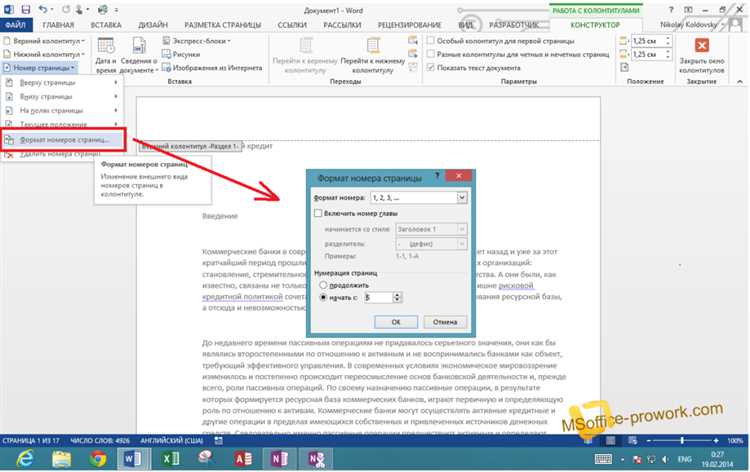Collapse the ribbon with the caret arrow
750x472 pixels.
[740, 82]
